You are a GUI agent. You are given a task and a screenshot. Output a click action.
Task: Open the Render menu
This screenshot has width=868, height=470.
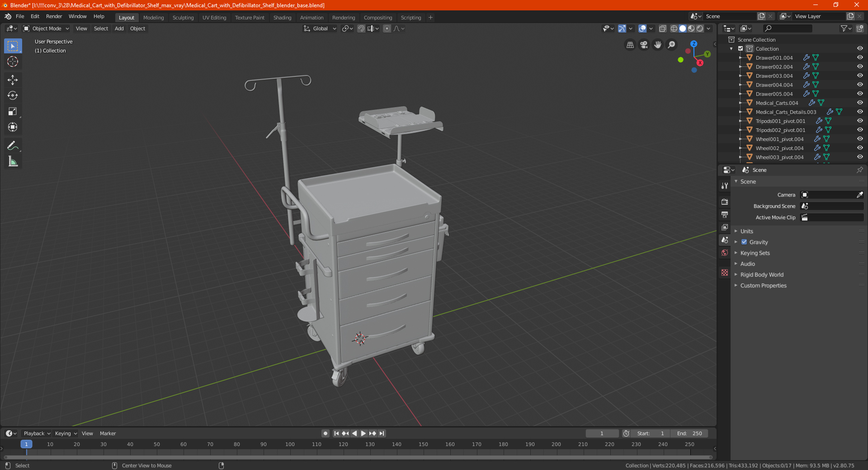pyautogui.click(x=54, y=16)
